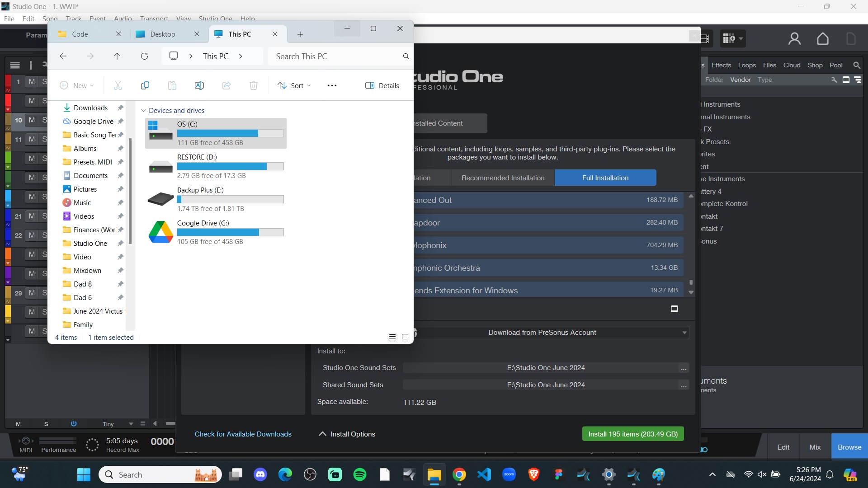Image resolution: width=868 pixels, height=488 pixels.
Task: Open Studio One account profile icon
Action: coord(794,38)
